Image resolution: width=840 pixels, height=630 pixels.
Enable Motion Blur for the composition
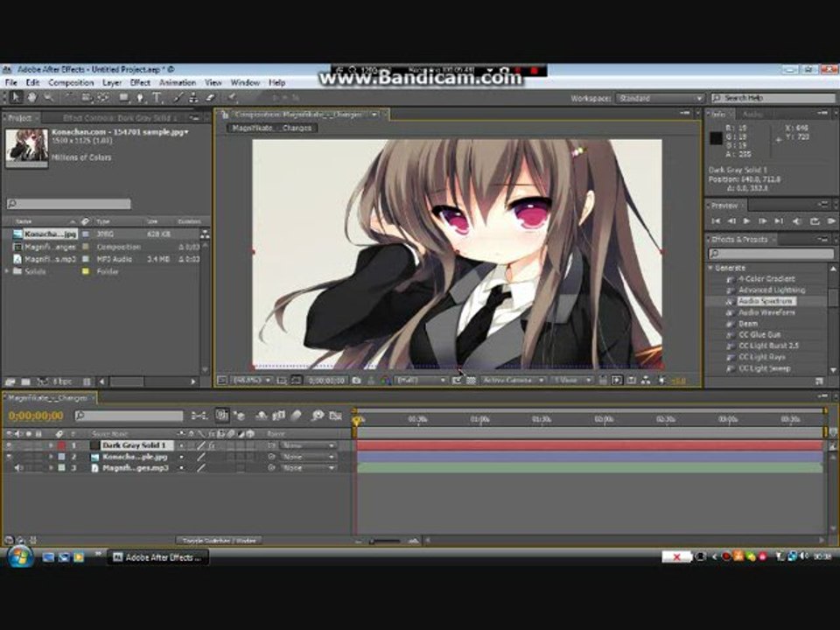click(x=296, y=416)
